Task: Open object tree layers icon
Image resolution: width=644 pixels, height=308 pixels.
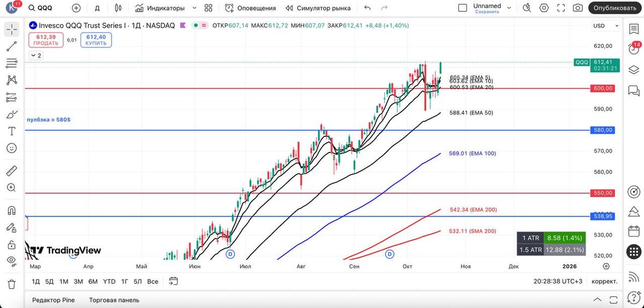Action: point(634,69)
